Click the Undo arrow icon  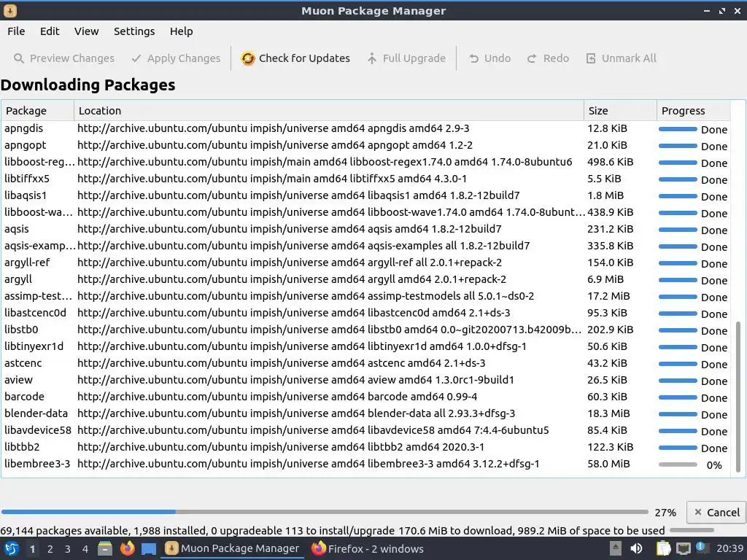pos(473,58)
